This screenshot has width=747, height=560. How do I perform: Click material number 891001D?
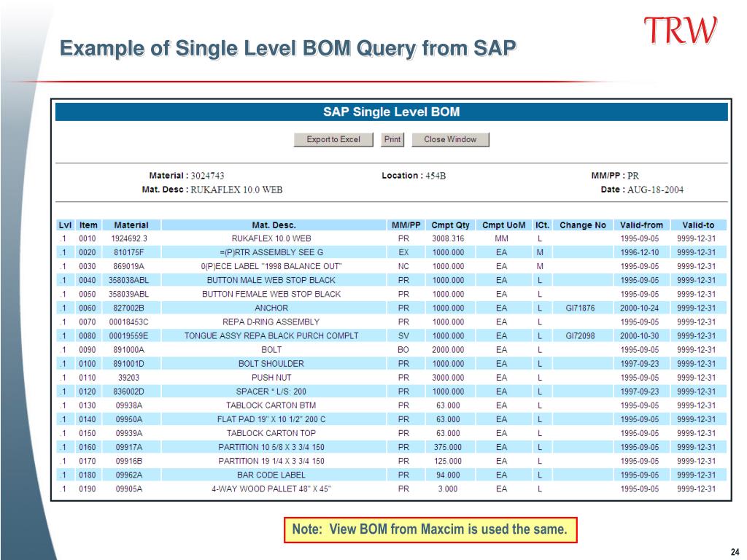128,363
